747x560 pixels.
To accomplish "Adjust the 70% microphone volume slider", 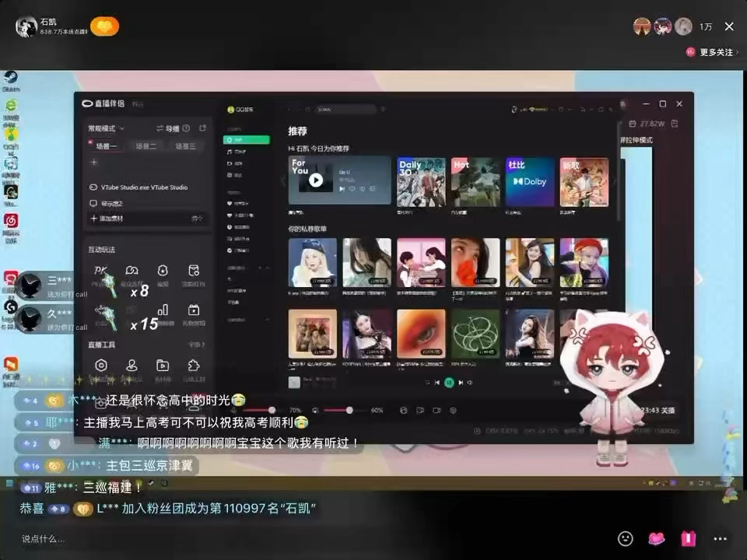I will [x=272, y=409].
